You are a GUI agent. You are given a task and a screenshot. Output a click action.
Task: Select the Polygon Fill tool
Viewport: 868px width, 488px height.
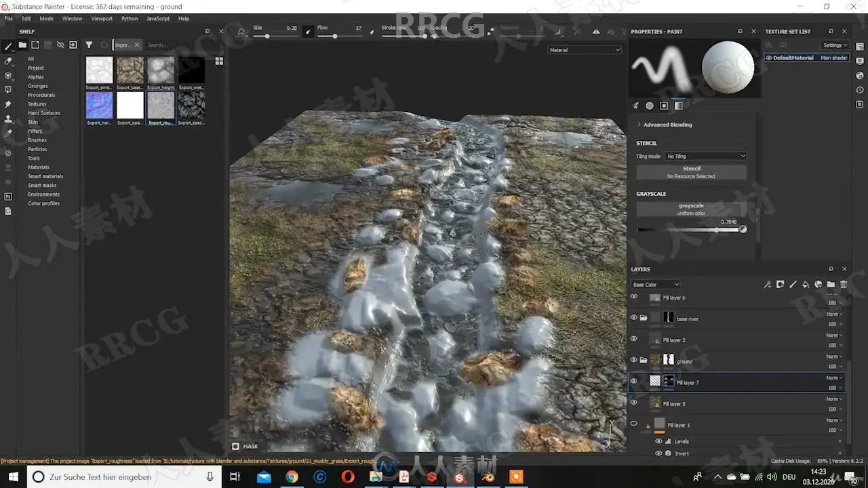[8, 89]
